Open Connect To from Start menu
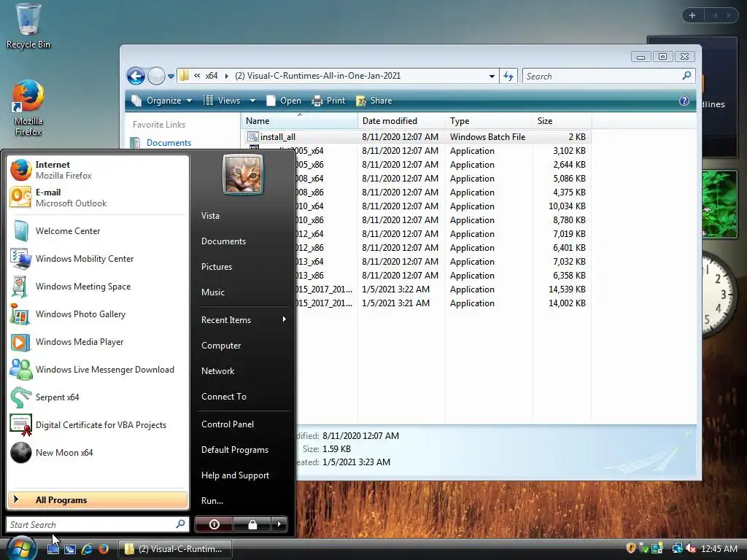Viewport: 747px width, 560px height. coord(244,397)
